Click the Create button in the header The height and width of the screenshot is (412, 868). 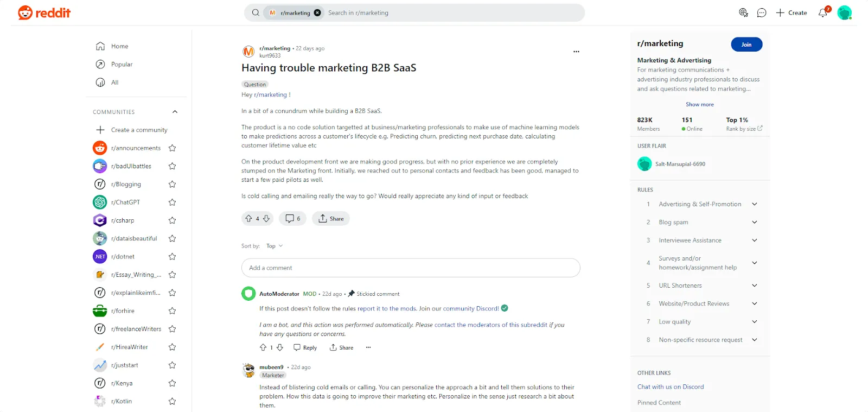coord(792,12)
